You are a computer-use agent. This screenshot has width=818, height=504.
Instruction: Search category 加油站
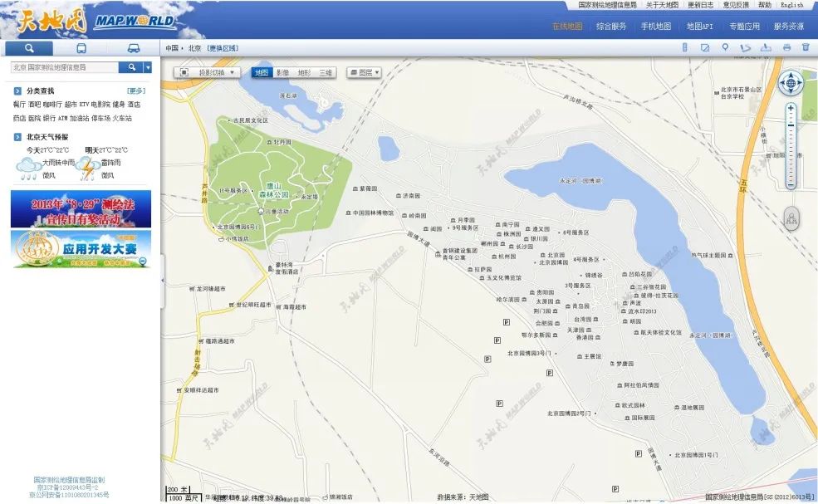[79, 119]
